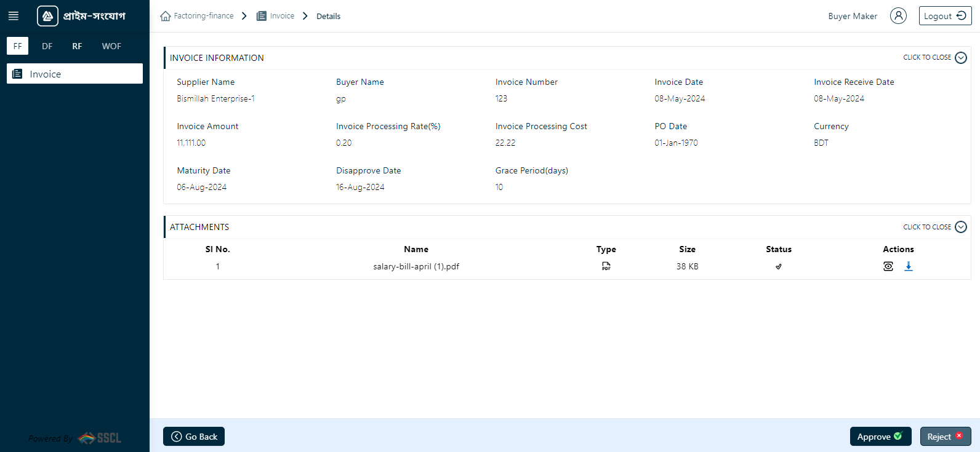Click the 38 KB size cell
Screen dimensions: 980x452
688,266
